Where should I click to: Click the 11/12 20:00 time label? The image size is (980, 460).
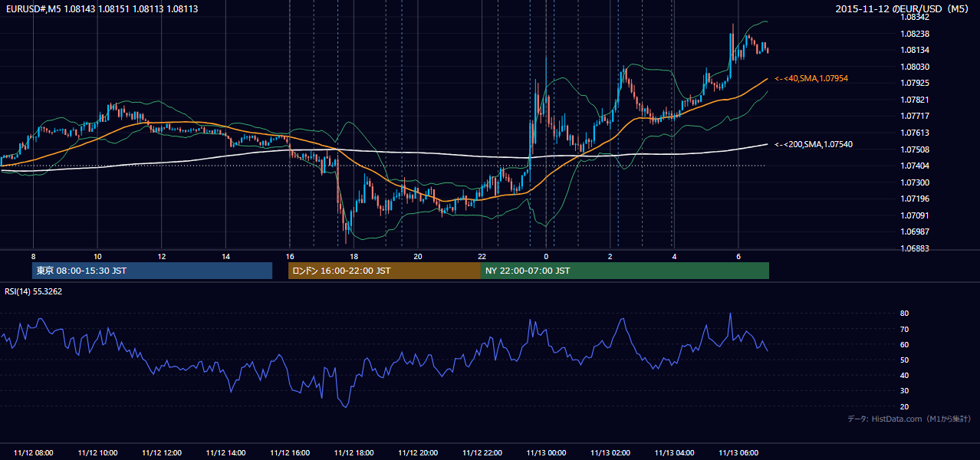(418, 453)
